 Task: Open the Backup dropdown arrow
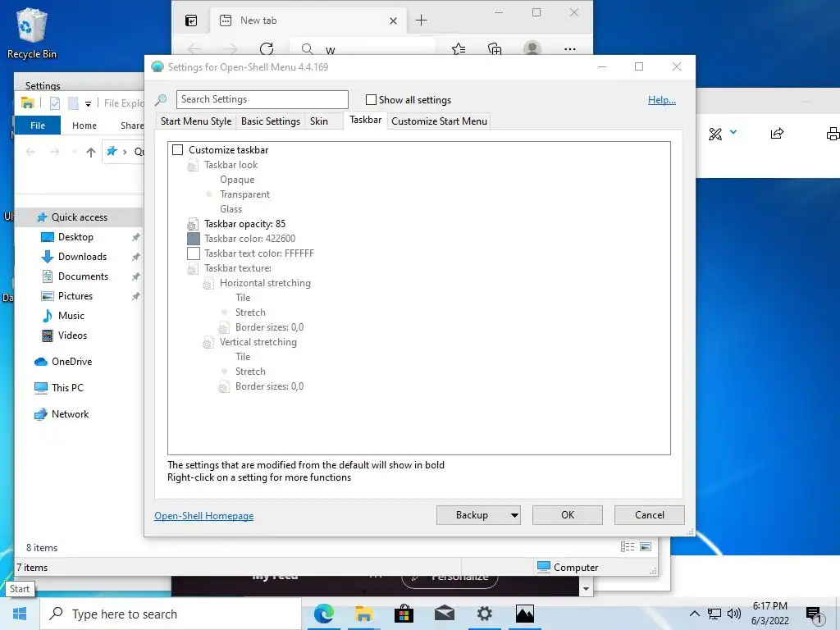(x=514, y=515)
